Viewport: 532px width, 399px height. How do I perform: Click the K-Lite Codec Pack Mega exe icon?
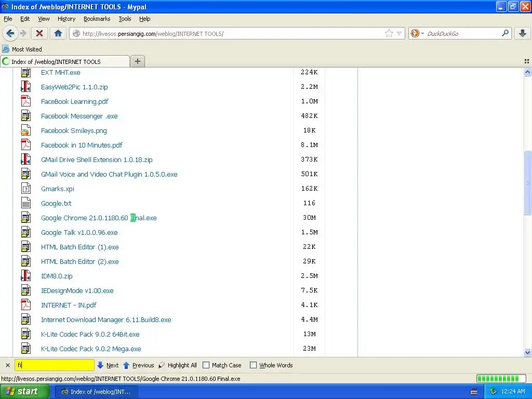click(26, 349)
